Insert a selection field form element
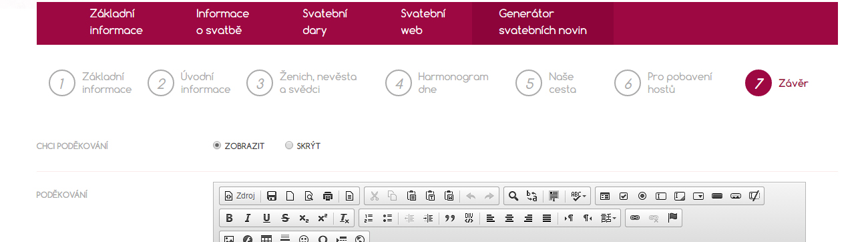Viewport: 868px width, 242px height. click(x=698, y=196)
